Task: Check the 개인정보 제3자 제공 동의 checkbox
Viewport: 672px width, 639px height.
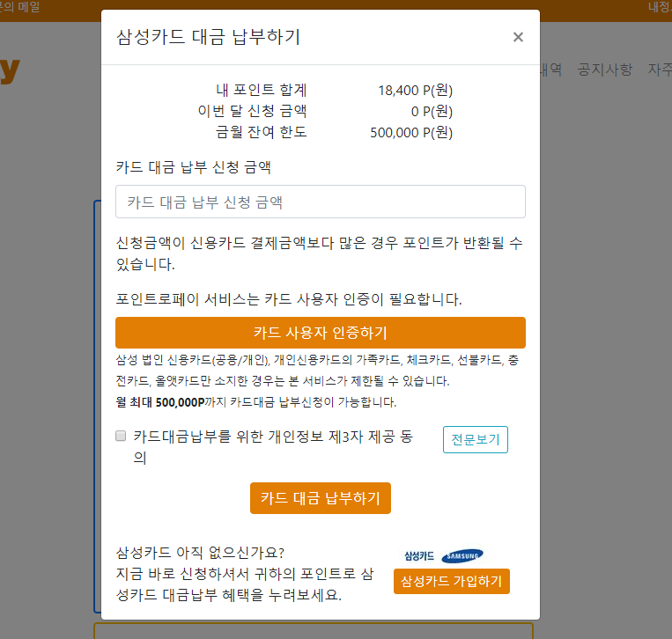Action: (121, 436)
